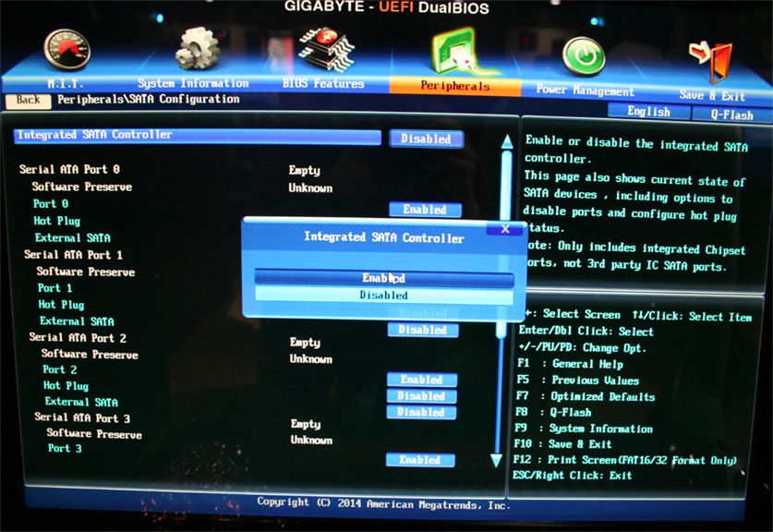Open the BIOS Features tab label
The width and height of the screenshot is (773, 532).
(x=323, y=83)
